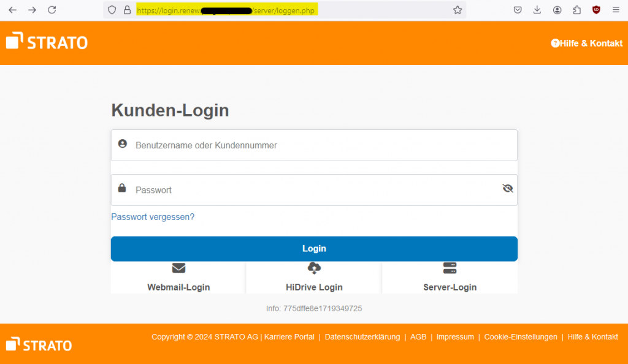Open the uBlock Origin extension icon
The width and height of the screenshot is (628, 364).
pos(595,10)
